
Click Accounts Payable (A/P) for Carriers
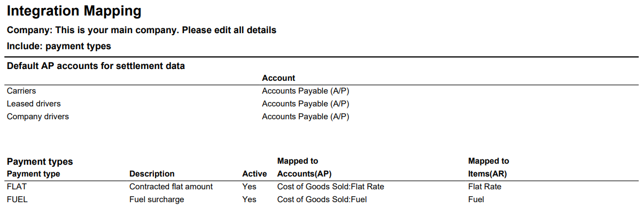coord(306,91)
